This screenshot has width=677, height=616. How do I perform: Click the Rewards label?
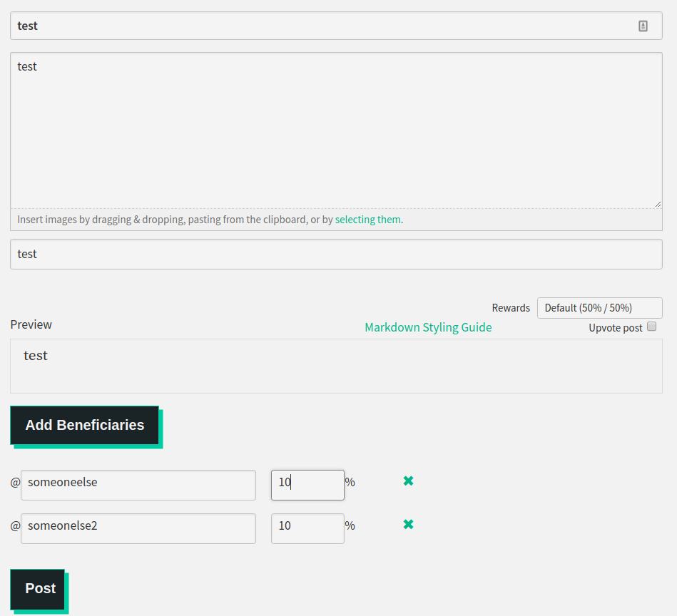(511, 308)
